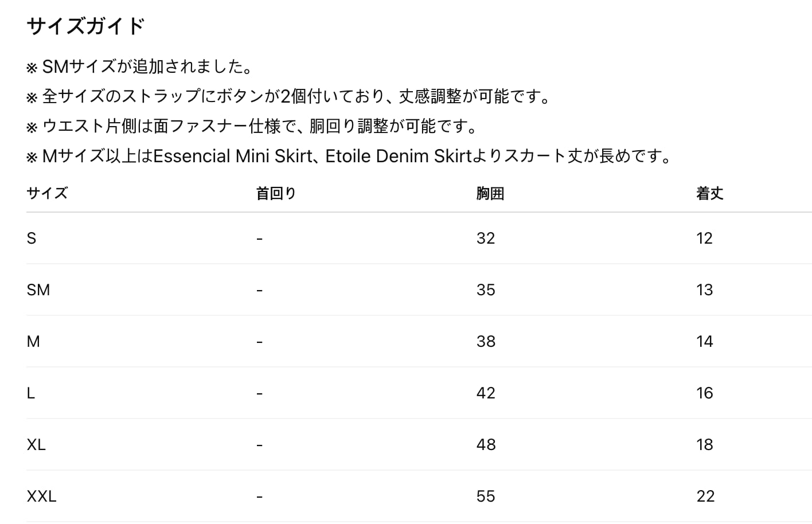812x524 pixels.
Task: Click length value 22 in XXL row
Action: pyautogui.click(x=705, y=496)
